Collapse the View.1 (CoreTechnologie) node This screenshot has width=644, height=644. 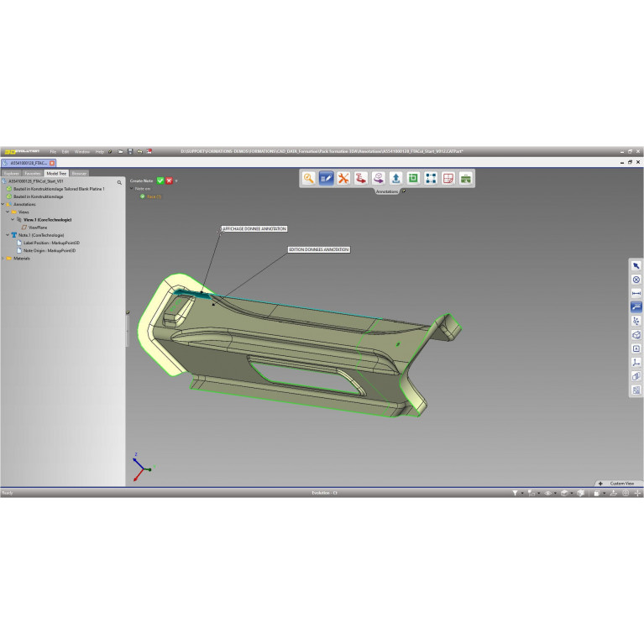pos(13,220)
